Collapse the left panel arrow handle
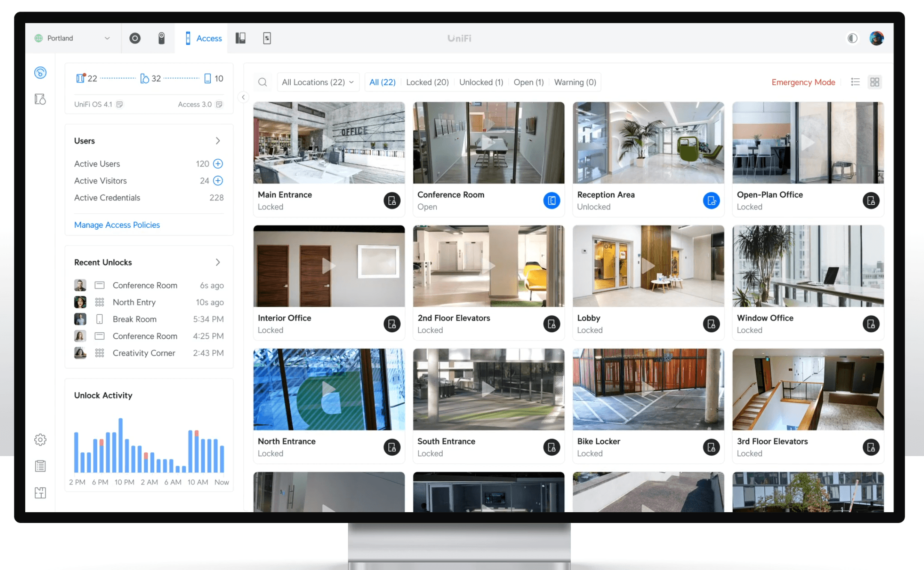This screenshot has width=924, height=570. pos(243,97)
